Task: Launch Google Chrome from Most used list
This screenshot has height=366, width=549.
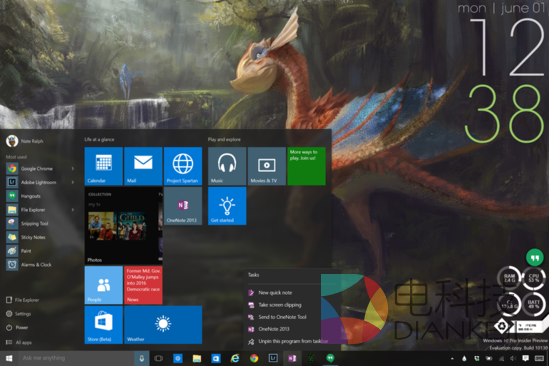Action: tap(37, 169)
